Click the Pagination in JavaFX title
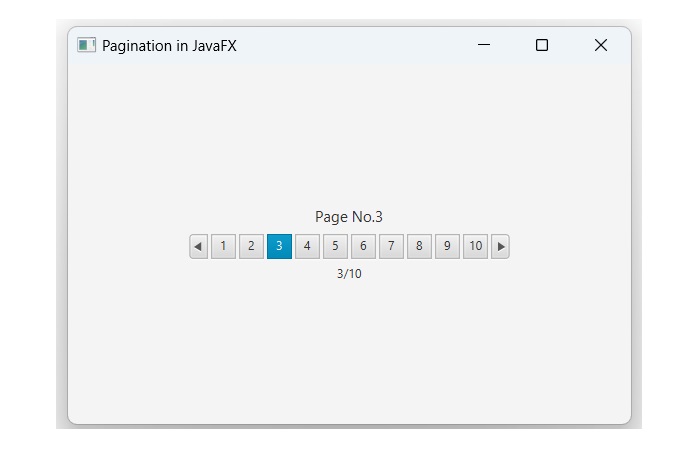 pyautogui.click(x=169, y=46)
